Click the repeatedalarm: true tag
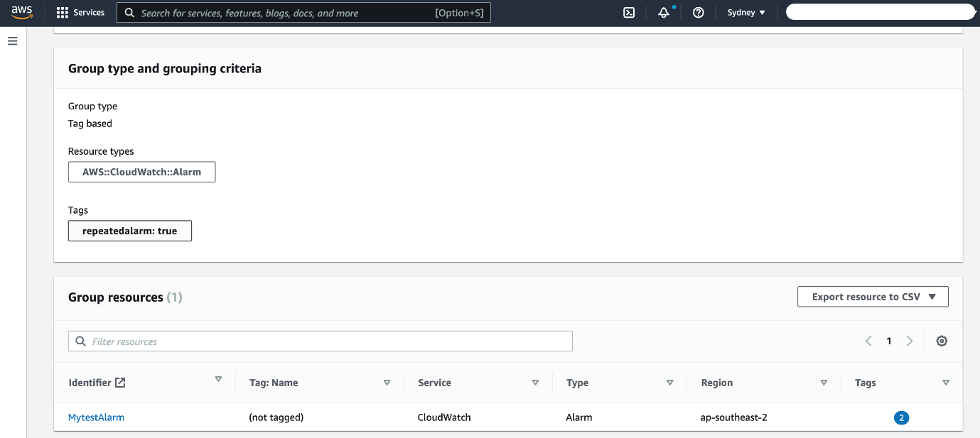Screen dimensions: 980x438 (129, 230)
